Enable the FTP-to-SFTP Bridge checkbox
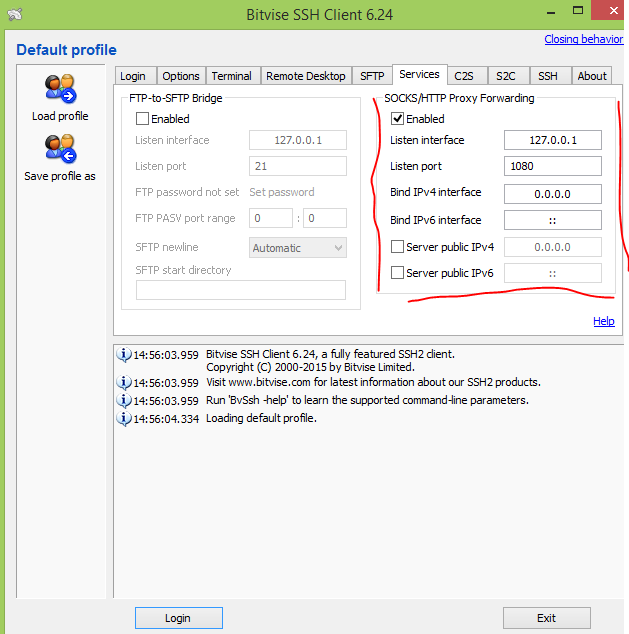The height and width of the screenshot is (634, 629). pyautogui.click(x=142, y=119)
